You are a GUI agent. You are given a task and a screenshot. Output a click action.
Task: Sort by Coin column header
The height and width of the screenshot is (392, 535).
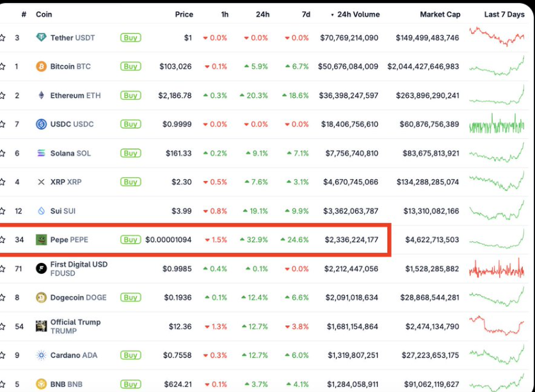[x=44, y=14]
